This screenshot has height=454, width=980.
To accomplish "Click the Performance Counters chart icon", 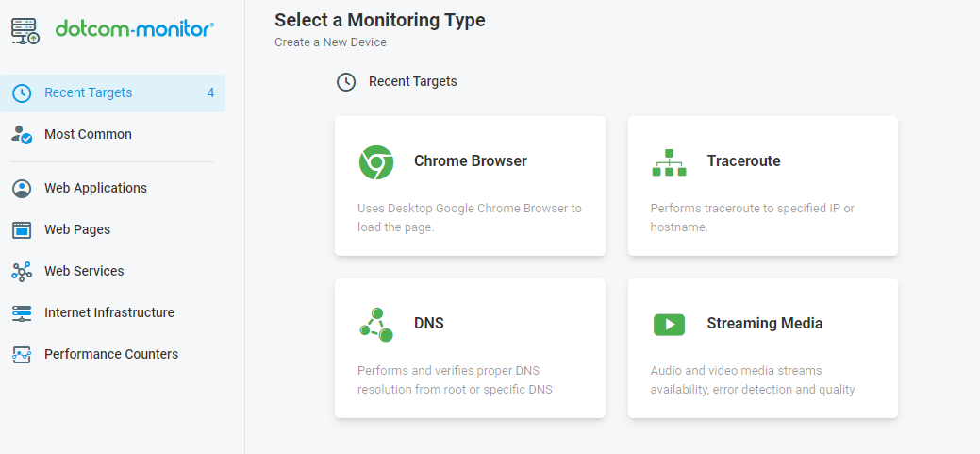I will pyautogui.click(x=22, y=355).
